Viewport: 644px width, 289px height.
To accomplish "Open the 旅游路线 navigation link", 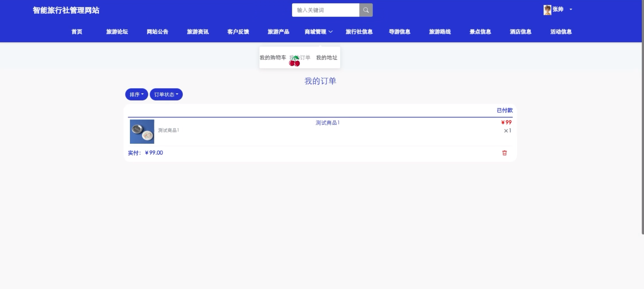I will pyautogui.click(x=440, y=32).
